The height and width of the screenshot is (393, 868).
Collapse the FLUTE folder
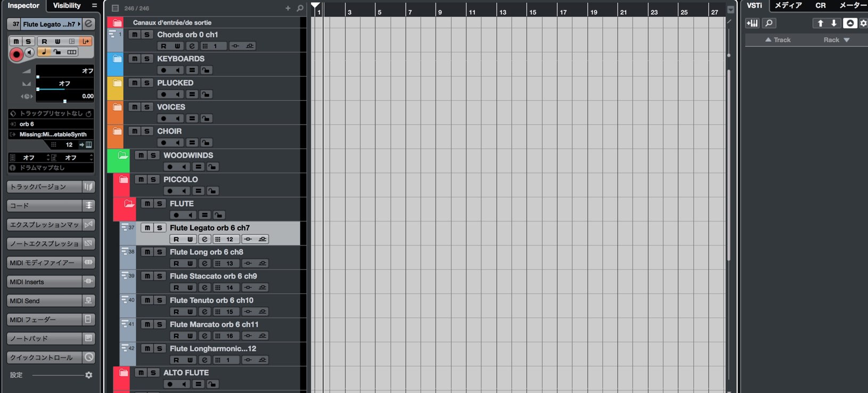tap(129, 203)
